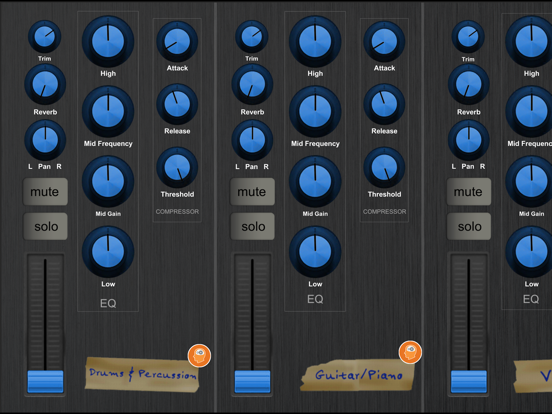Click the High EQ knob on Drums & Percussion
The height and width of the screenshot is (414, 552).
tap(108, 41)
